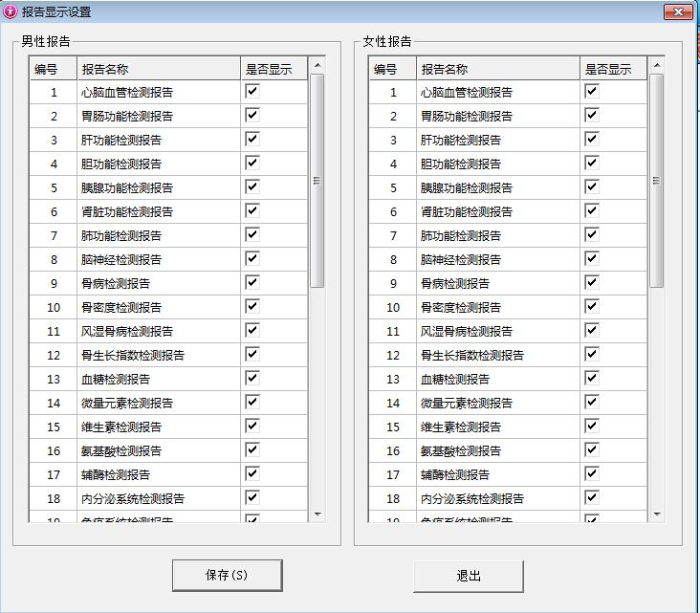
Task: Click the 保存(S) button
Action: tap(227, 576)
